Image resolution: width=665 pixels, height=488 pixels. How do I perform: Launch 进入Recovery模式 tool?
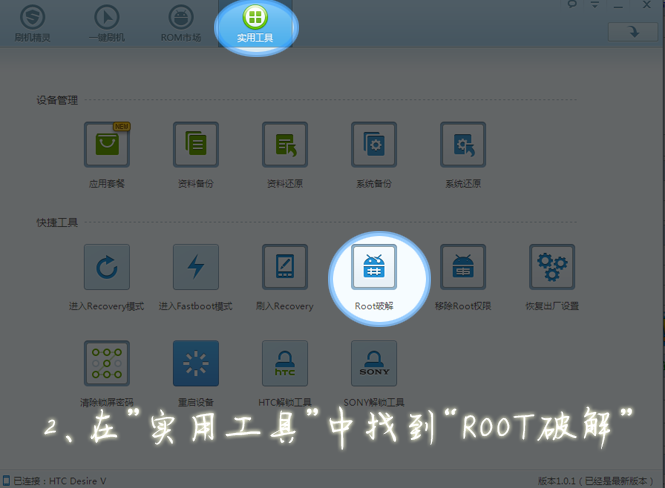coord(107,267)
